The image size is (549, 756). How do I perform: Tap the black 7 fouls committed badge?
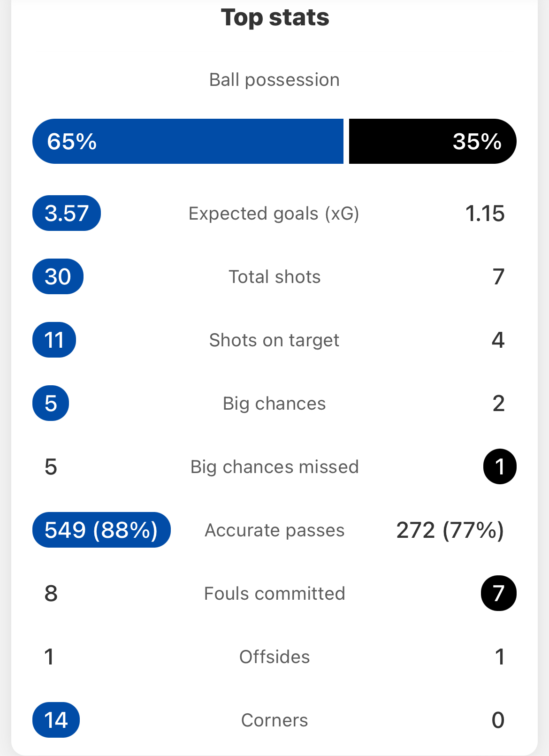pos(499,593)
